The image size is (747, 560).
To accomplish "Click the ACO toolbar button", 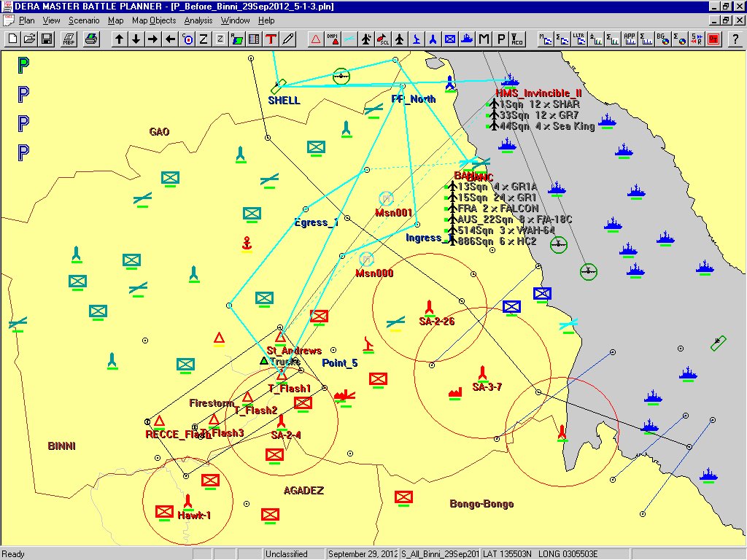I will 517,39.
